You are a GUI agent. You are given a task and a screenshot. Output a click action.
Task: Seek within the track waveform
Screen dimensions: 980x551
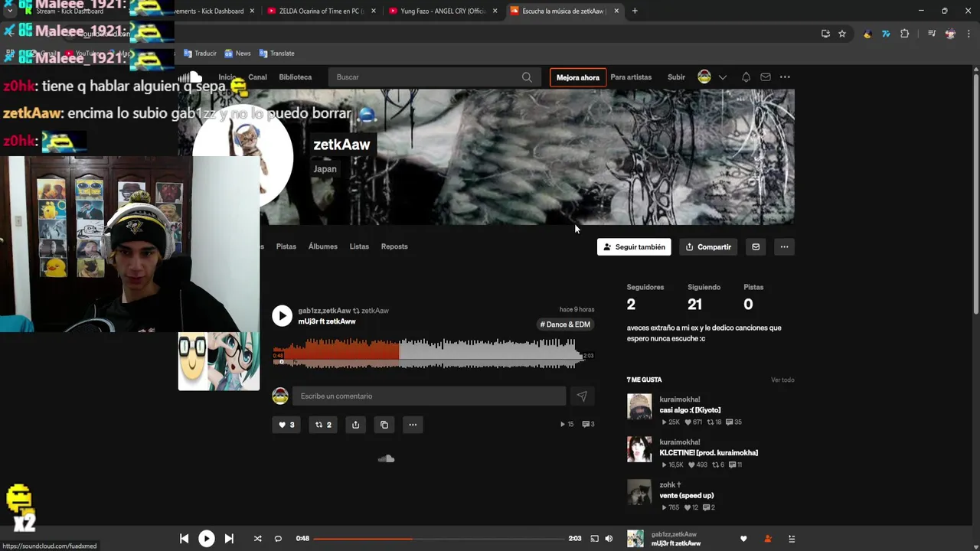pos(429,354)
